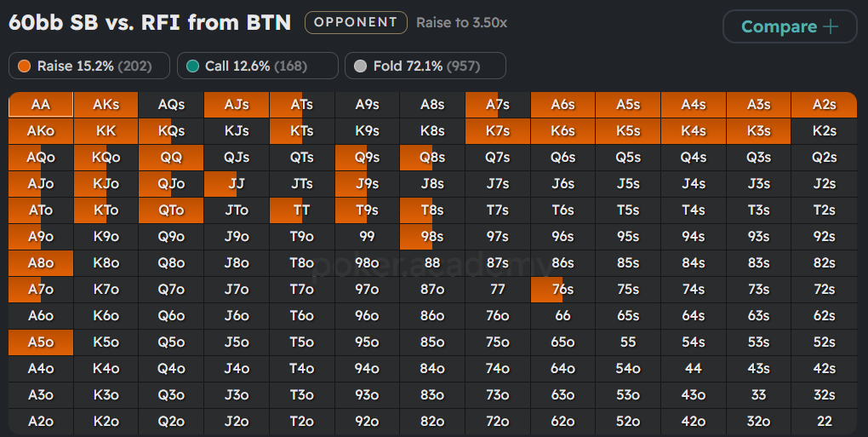This screenshot has height=437, width=868.
Task: Open the KK hand cell
Action: coord(106,131)
